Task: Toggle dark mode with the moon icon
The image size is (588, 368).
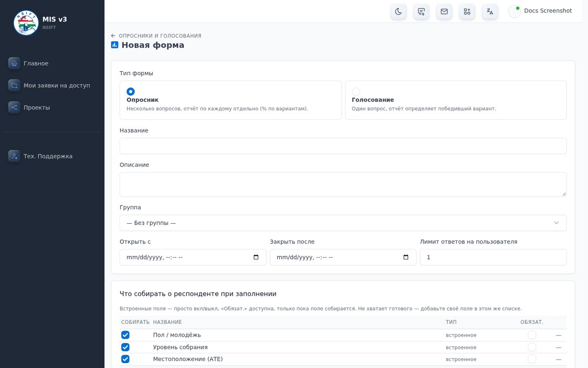Action: pyautogui.click(x=398, y=11)
